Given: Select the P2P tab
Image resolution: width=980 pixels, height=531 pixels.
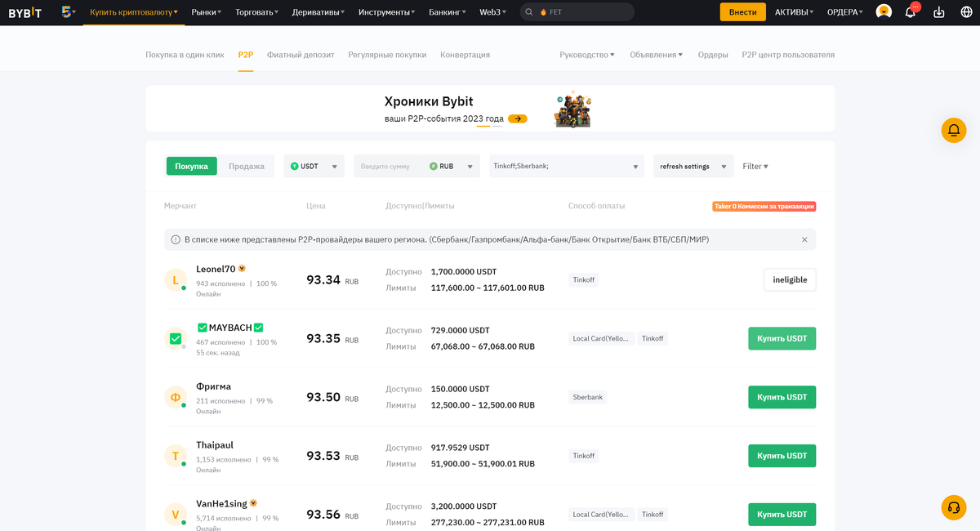Looking at the screenshot, I should point(246,55).
